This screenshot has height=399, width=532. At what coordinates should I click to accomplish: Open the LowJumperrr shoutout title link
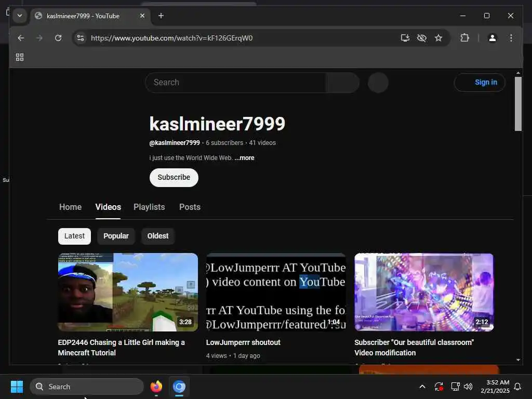pos(243,342)
